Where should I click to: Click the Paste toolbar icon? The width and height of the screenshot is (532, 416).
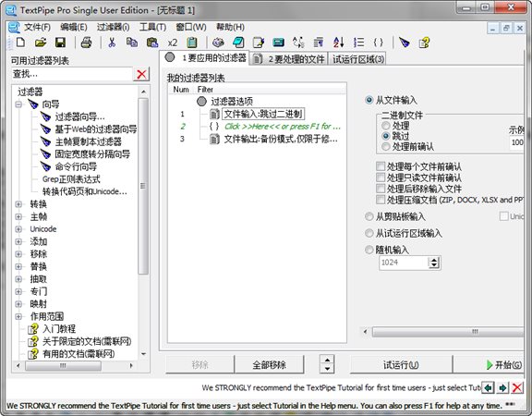152,43
